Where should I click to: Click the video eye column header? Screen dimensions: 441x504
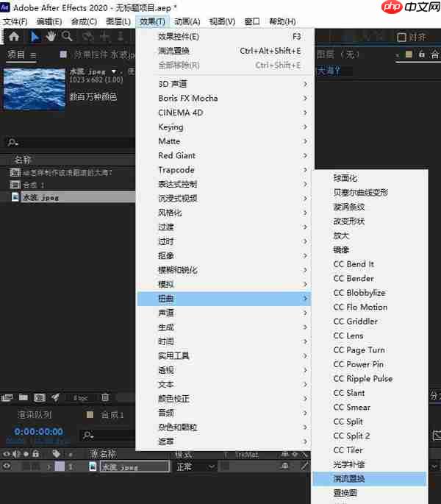coord(7,454)
